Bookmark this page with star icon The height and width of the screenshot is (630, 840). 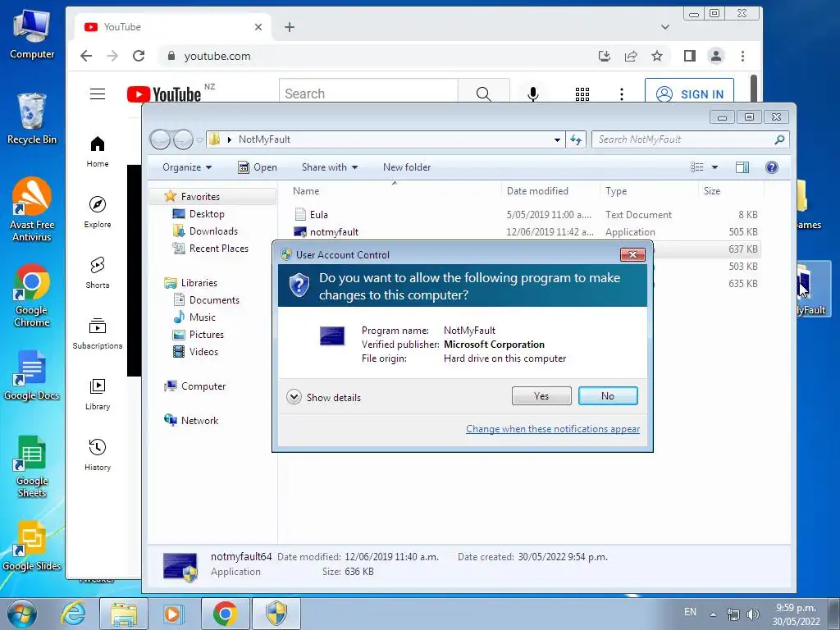click(x=657, y=56)
